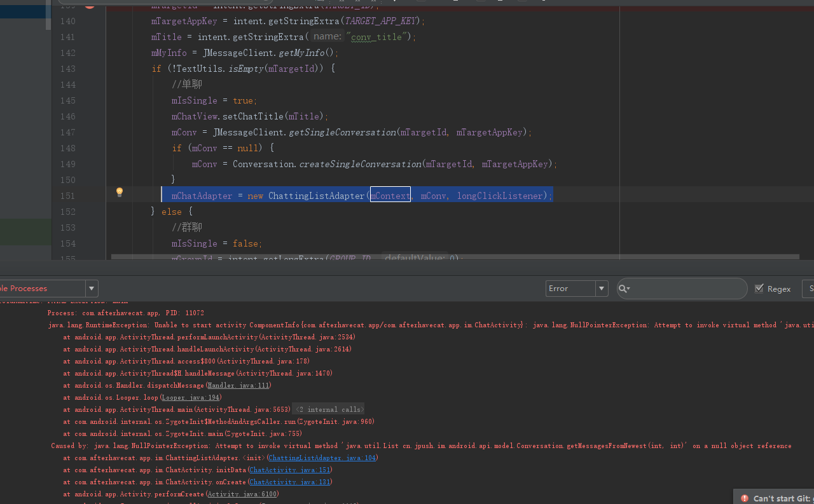Expand the '2 internal calls' folded stack frames
This screenshot has height=504, width=814.
coord(329,409)
